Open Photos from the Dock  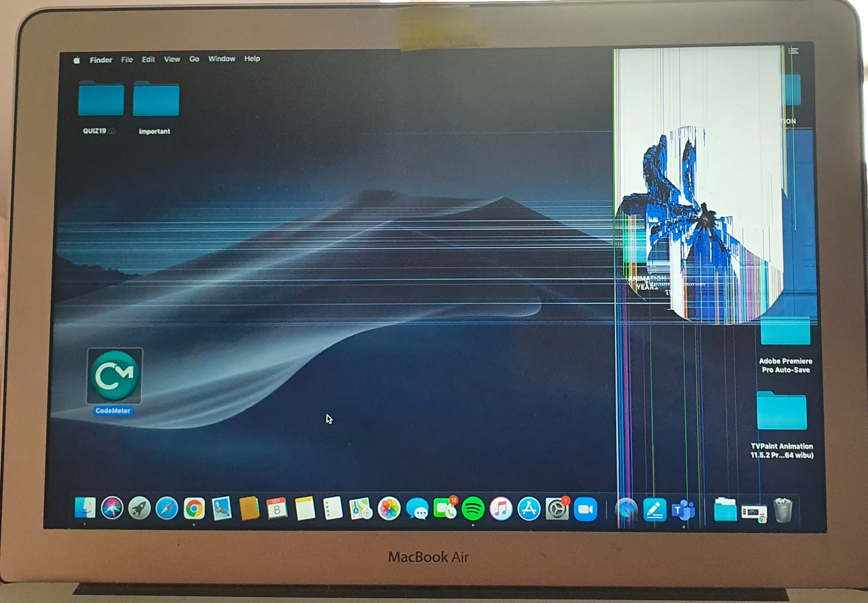pos(389,508)
